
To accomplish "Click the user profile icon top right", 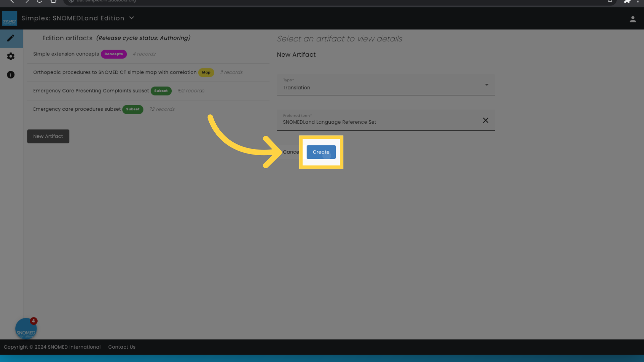I will pyautogui.click(x=633, y=19).
